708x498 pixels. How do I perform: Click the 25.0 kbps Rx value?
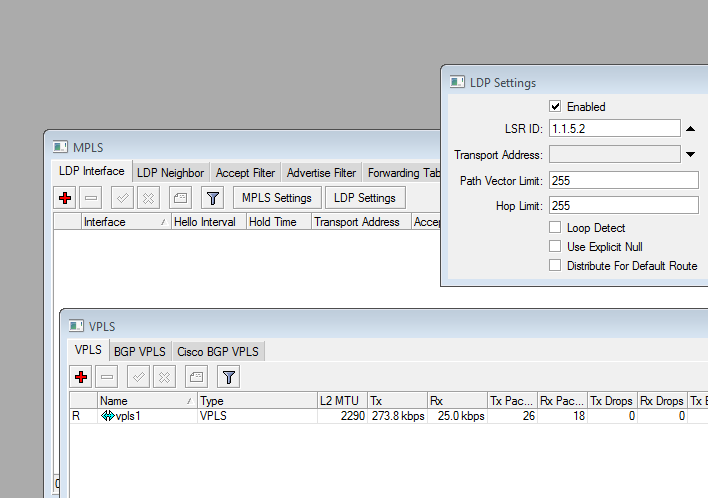pos(461,416)
